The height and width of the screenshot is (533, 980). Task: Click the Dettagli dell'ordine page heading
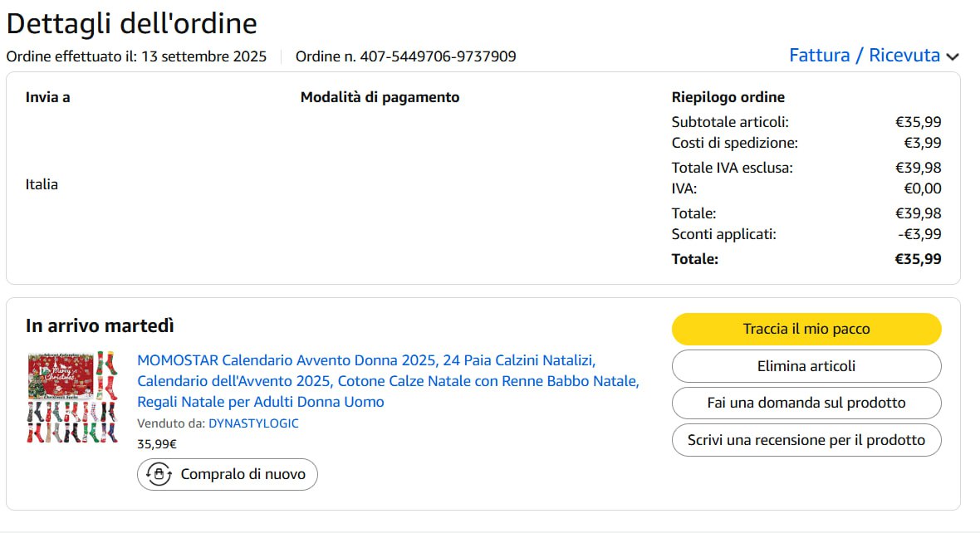tap(132, 23)
